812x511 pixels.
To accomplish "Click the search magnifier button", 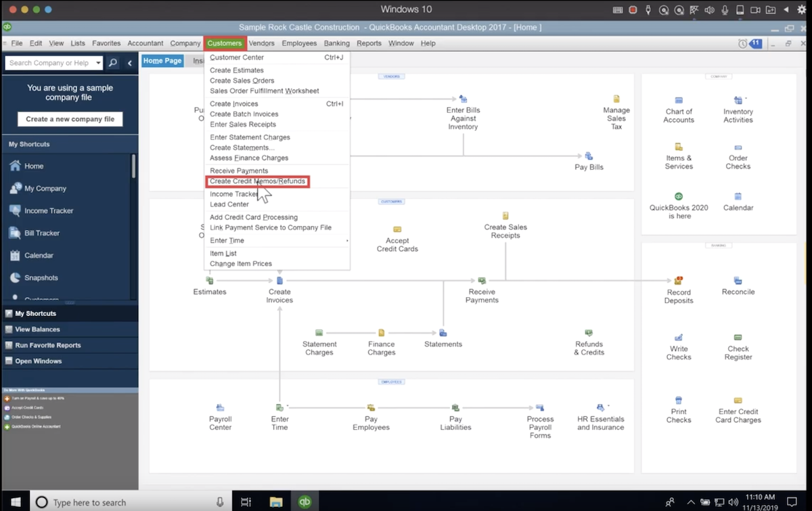I will coord(113,63).
